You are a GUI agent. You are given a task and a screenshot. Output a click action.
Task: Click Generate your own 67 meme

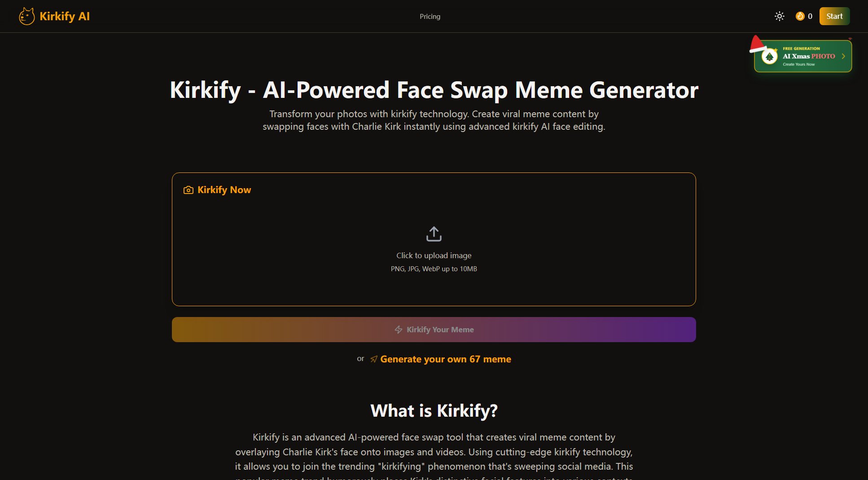click(x=446, y=359)
